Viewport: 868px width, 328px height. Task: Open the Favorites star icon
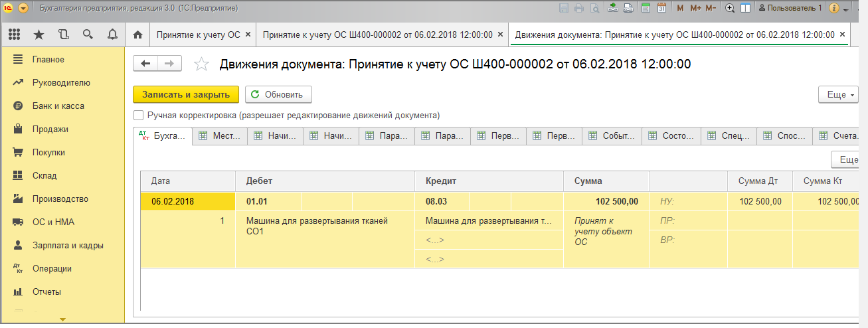pos(39,34)
